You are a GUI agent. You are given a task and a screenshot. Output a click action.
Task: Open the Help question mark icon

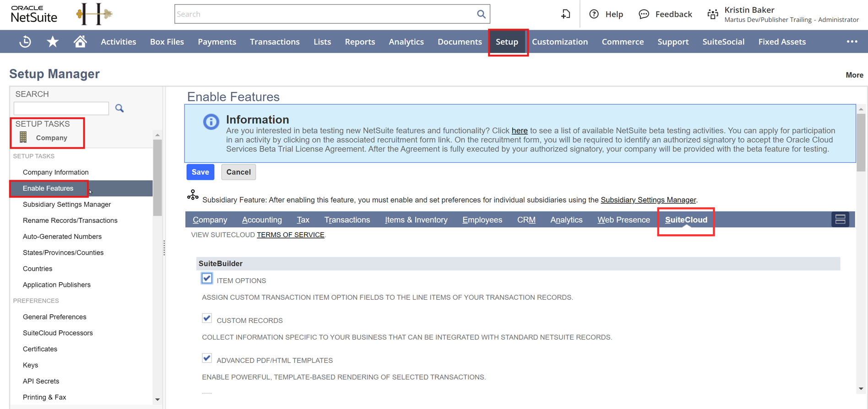click(x=594, y=14)
